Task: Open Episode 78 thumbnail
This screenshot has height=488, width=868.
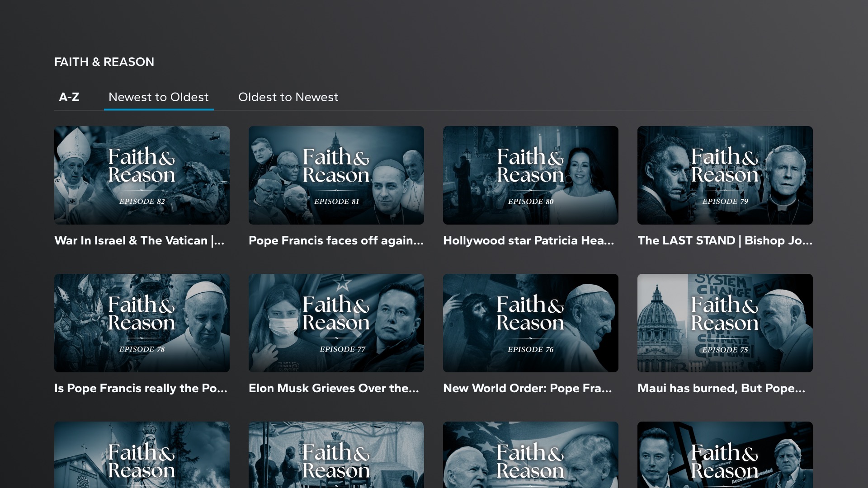Action: [x=142, y=323]
